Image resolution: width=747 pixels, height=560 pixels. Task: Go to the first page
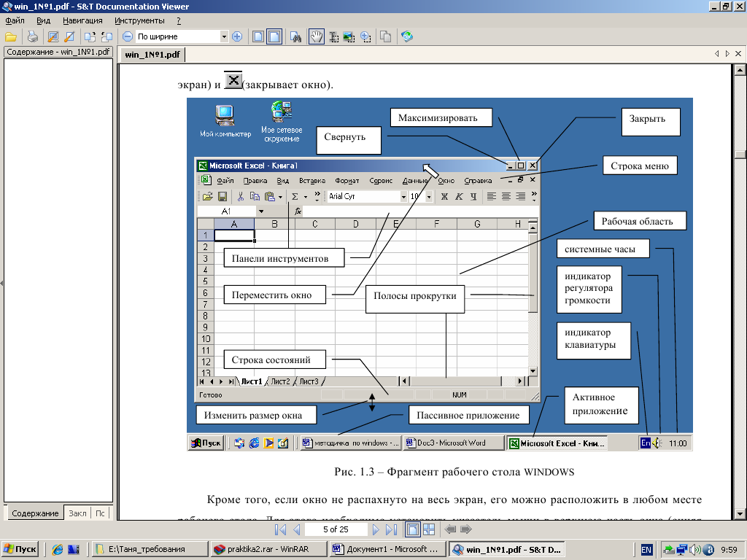tap(281, 529)
